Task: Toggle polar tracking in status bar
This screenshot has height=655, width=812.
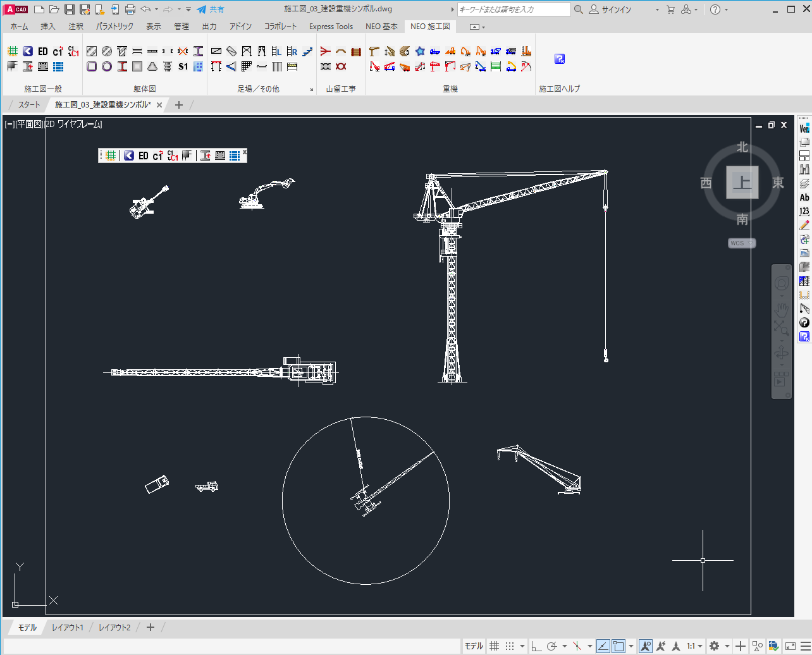Action: (x=551, y=646)
